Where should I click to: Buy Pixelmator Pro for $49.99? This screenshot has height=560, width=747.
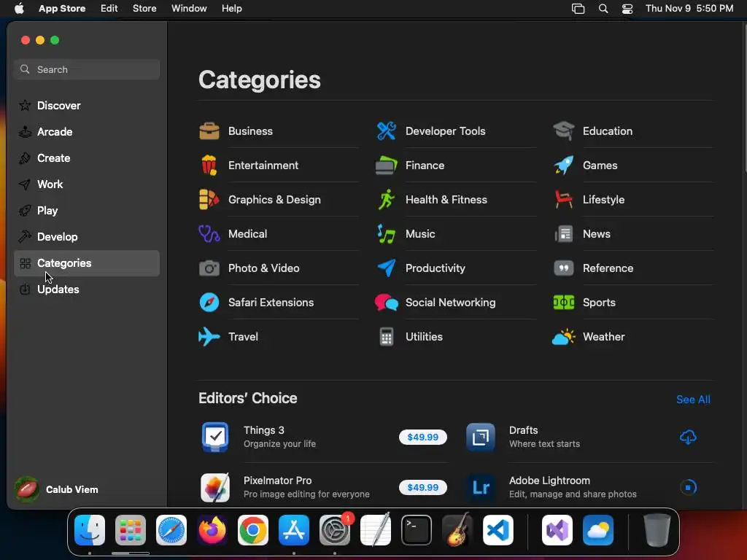(x=423, y=488)
